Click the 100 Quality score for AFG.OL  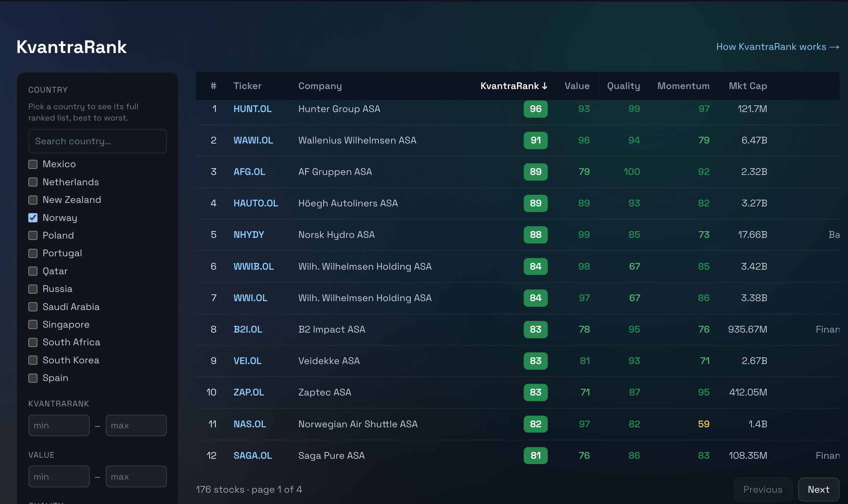pyautogui.click(x=632, y=172)
